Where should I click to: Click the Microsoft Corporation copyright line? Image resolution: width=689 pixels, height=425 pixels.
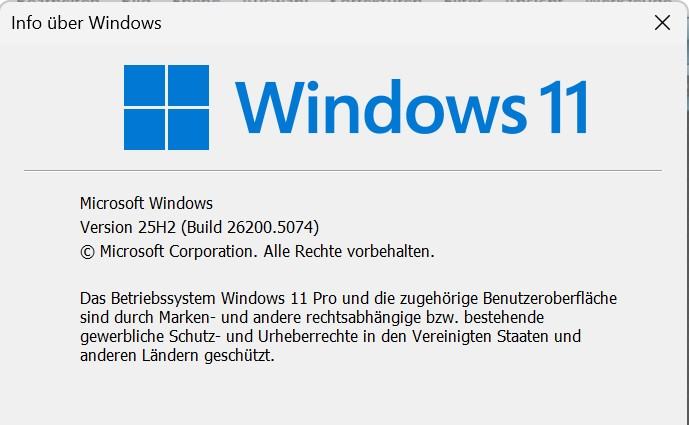coord(257,251)
